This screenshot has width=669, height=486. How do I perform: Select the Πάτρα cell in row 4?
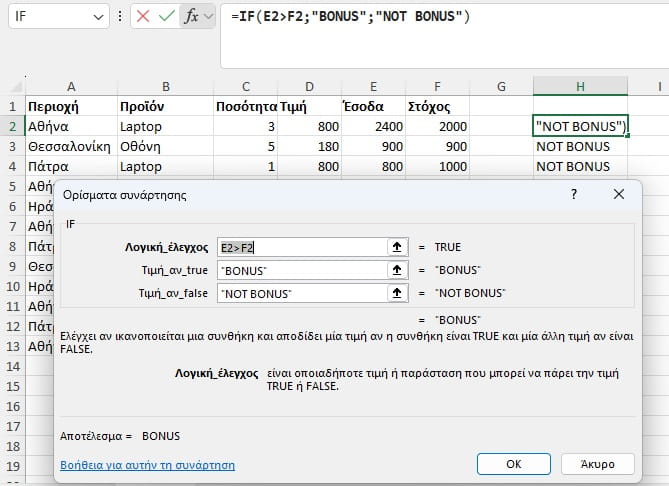[x=71, y=166]
